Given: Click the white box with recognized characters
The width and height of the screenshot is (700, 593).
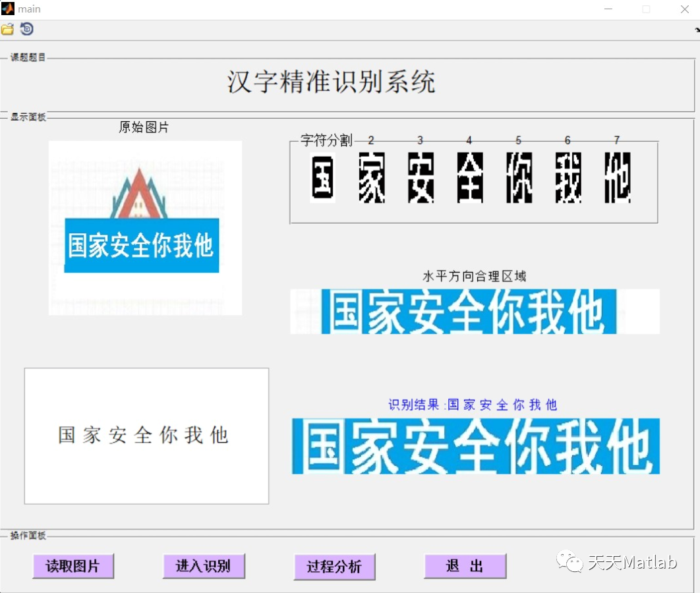Looking at the screenshot, I should pyautogui.click(x=146, y=436).
